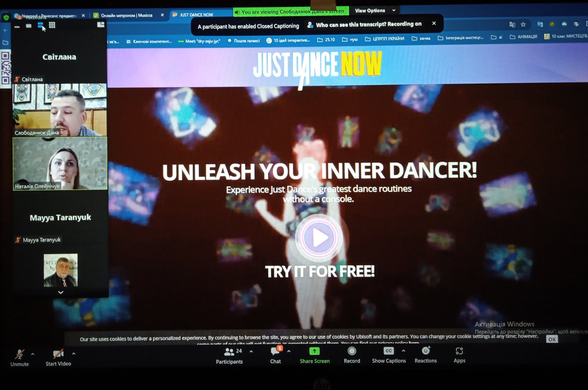This screenshot has width=588, height=390.
Task: Click the browser back arrow
Action: pyautogui.click(x=5, y=30)
